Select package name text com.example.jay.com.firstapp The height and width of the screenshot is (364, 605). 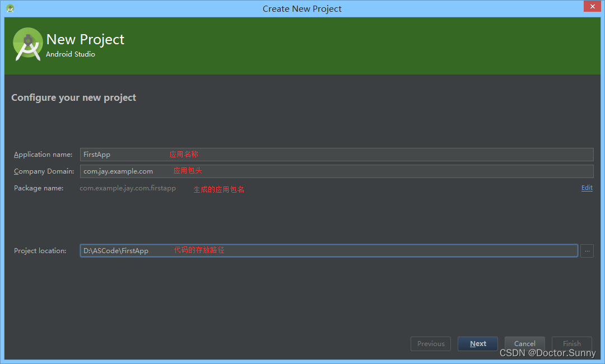(x=128, y=188)
